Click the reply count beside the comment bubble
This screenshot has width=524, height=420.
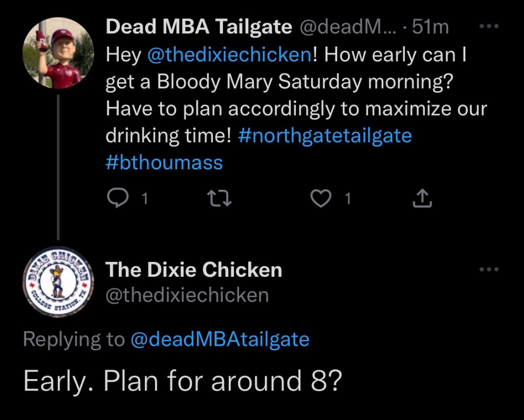click(x=144, y=200)
